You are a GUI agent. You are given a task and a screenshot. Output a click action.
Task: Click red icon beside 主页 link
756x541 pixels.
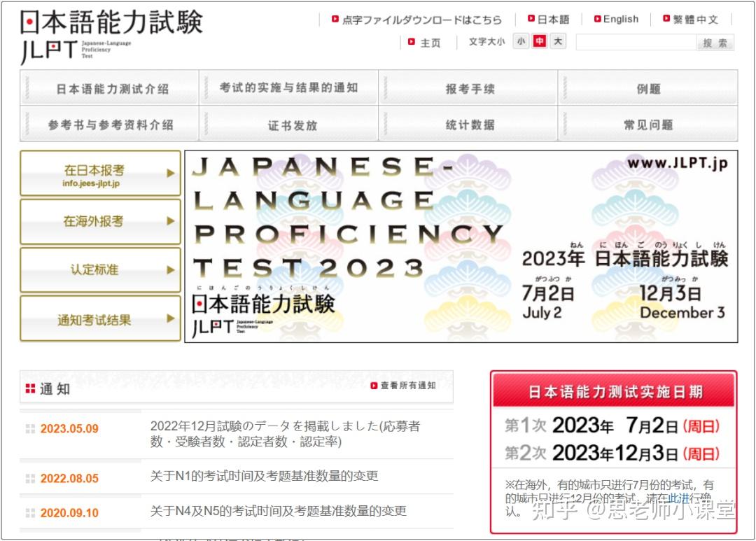coord(412,43)
